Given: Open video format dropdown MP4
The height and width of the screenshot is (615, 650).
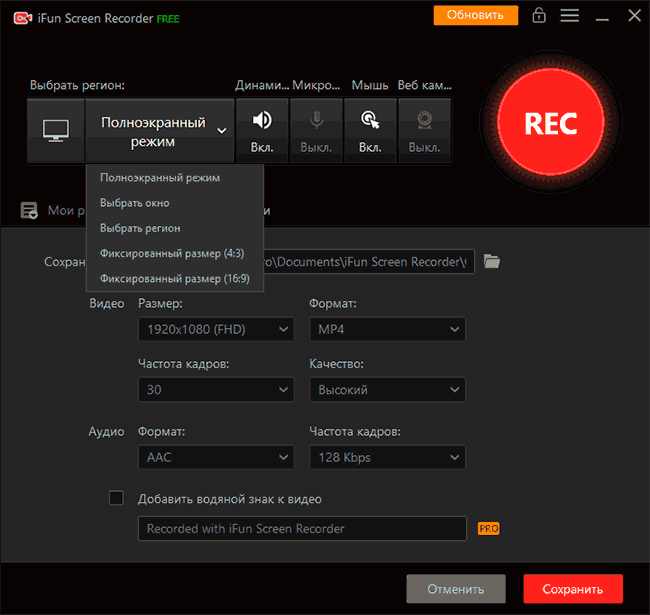Looking at the screenshot, I should pos(387,329).
